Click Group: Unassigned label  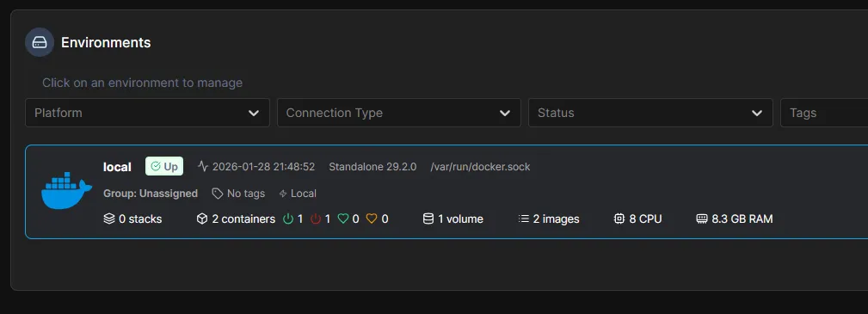click(151, 194)
